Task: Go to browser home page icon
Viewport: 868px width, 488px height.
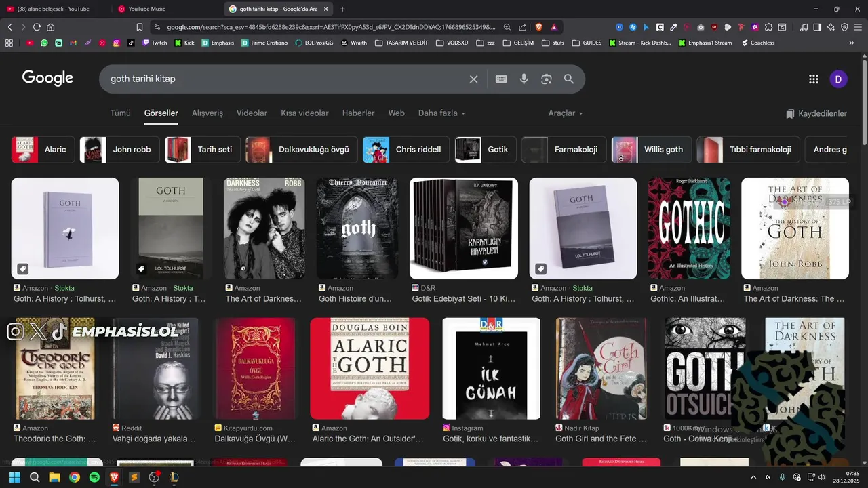Action: coord(51,27)
